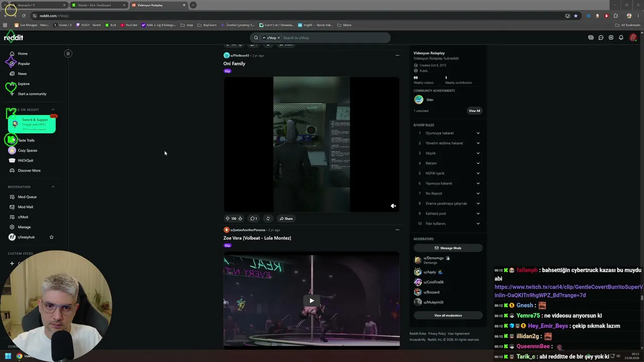
Task: Open moderator u/Demomgo profile
Action: pyautogui.click(x=433, y=258)
